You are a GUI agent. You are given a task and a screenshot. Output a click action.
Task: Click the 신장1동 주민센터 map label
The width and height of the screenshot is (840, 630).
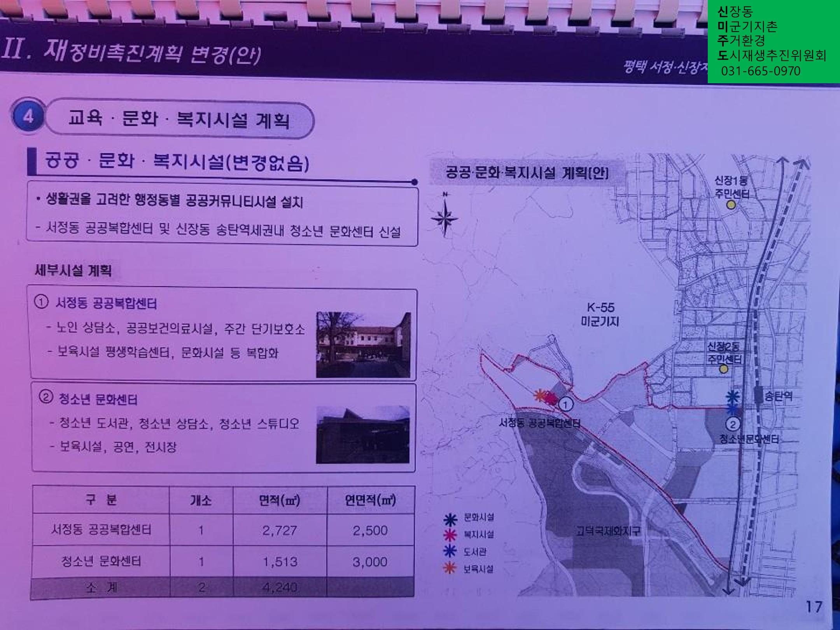click(731, 187)
